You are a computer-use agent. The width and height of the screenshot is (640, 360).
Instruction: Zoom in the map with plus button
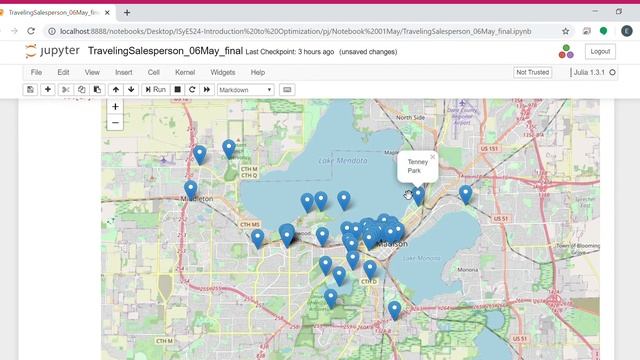115,107
